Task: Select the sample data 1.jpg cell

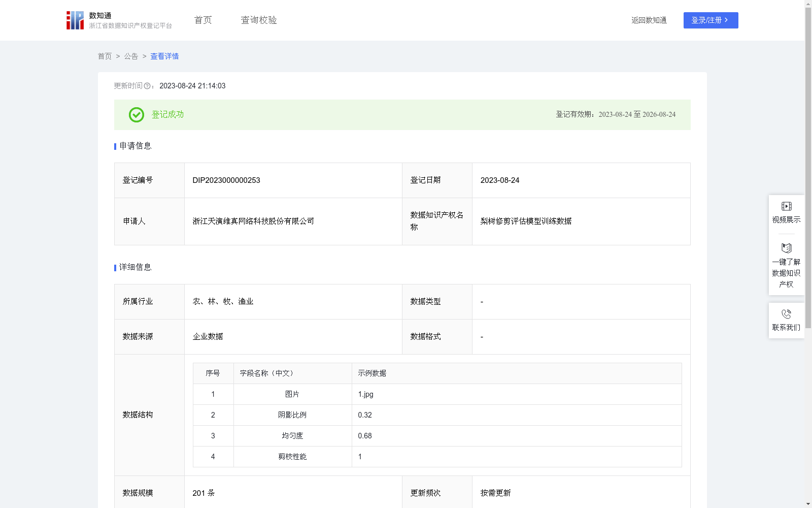Action: pyautogui.click(x=517, y=394)
